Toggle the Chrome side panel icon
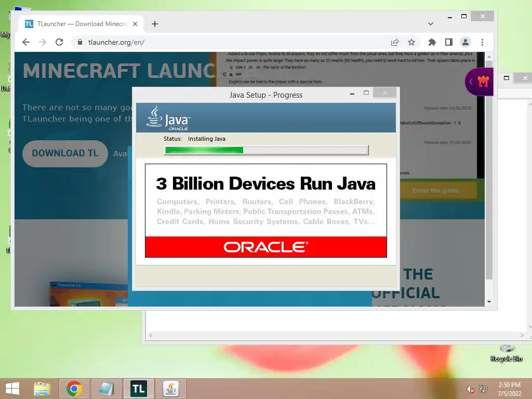The height and width of the screenshot is (399, 532). coord(448,43)
